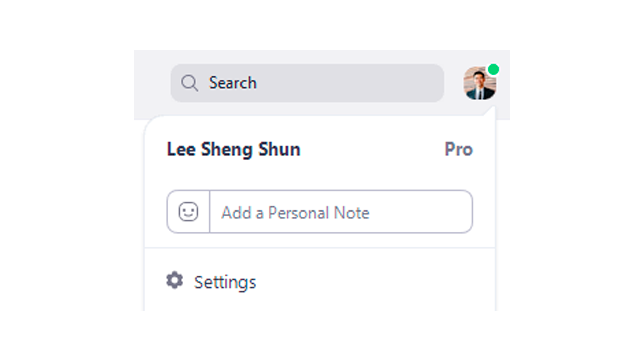Screen dimensions: 644x362
Task: Select the Settings label text
Action: click(x=225, y=282)
